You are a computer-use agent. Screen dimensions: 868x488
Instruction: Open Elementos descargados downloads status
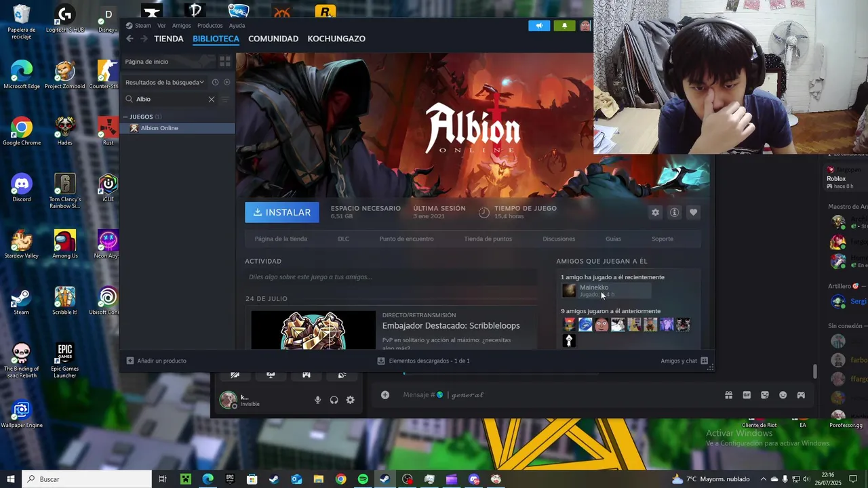point(424,361)
